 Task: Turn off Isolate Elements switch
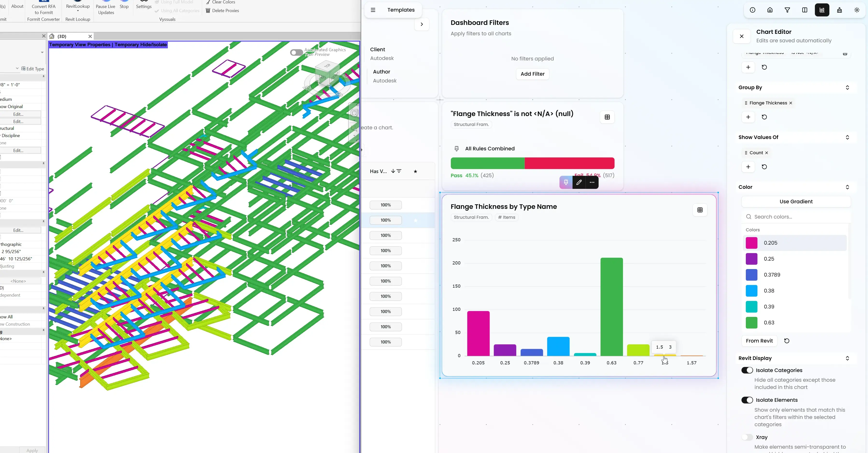pyautogui.click(x=747, y=400)
